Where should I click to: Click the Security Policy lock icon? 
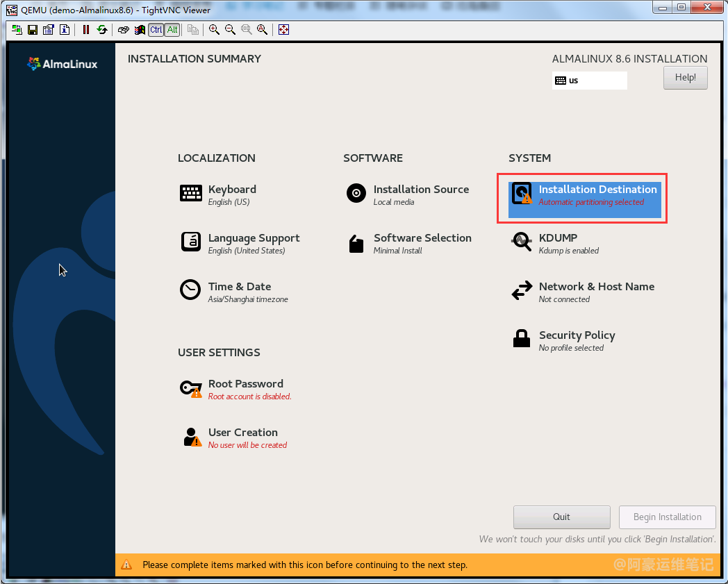[x=522, y=338]
